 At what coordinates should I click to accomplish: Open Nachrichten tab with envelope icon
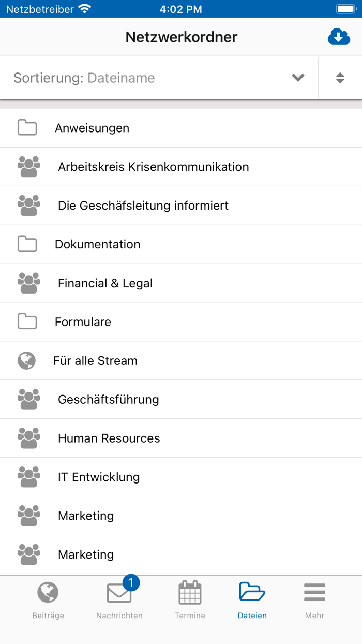click(x=119, y=601)
